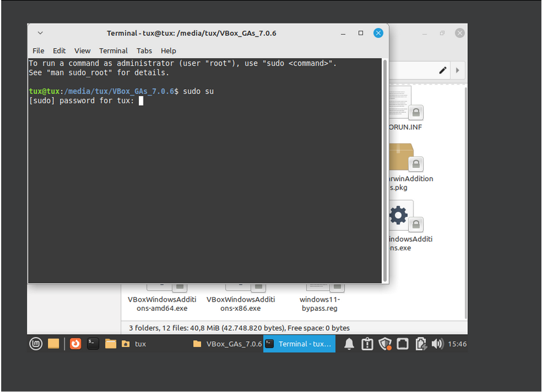Select the WindowsAdditions.exe gear icon
542x392 pixels.
405,216
